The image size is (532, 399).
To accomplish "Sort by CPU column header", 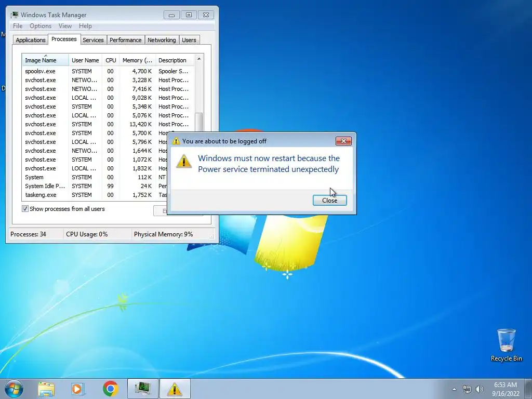I will 111,60.
